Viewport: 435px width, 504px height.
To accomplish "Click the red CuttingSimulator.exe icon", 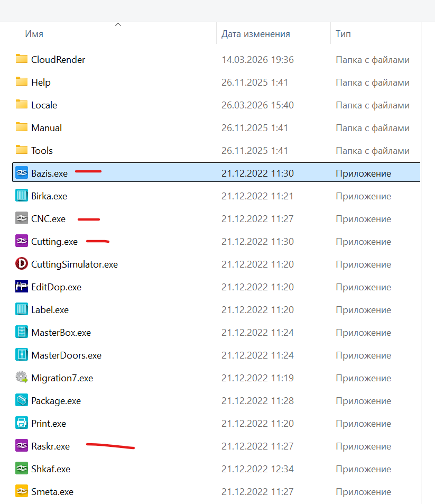I will click(22, 264).
